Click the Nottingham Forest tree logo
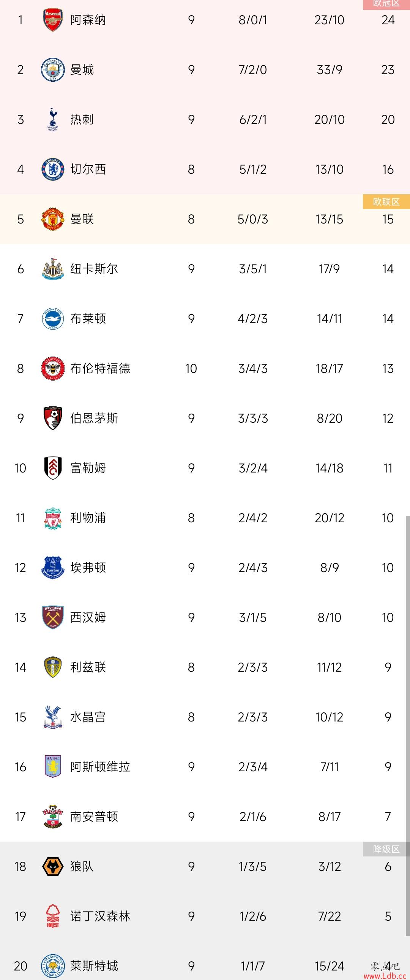 [52, 917]
